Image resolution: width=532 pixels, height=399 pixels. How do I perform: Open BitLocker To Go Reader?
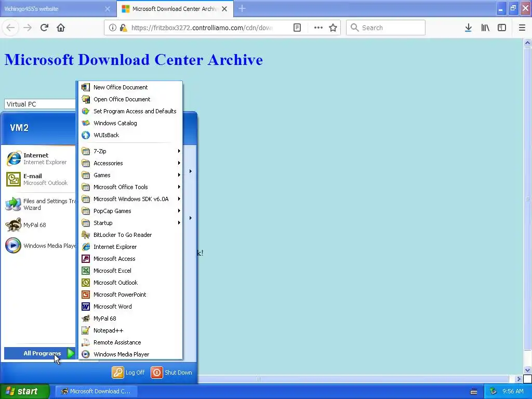tap(130, 235)
